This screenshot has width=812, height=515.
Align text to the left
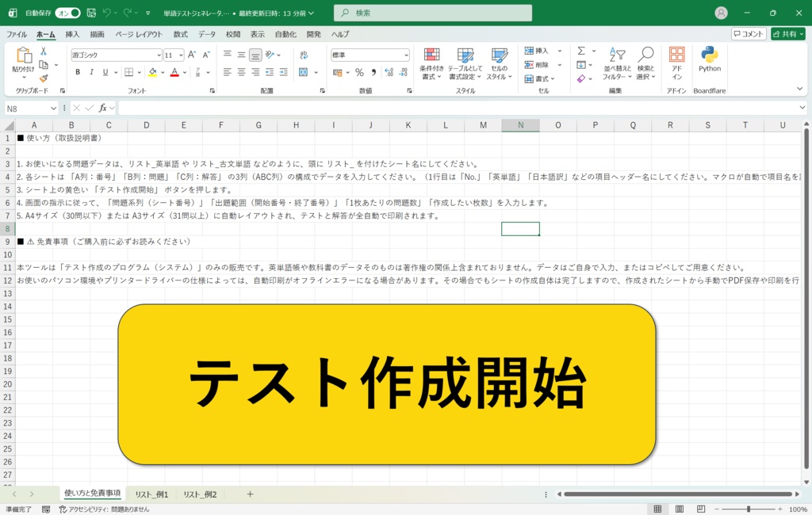[228, 72]
